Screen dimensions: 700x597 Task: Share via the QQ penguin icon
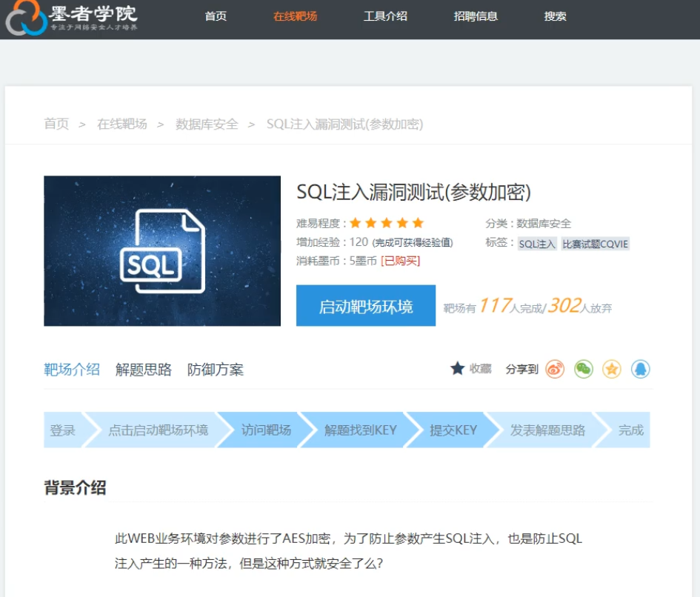[x=640, y=369]
